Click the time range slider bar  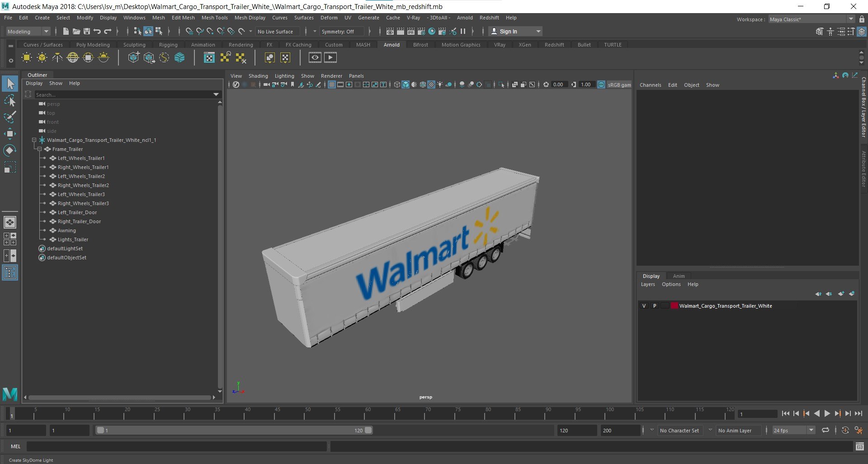coord(234,430)
